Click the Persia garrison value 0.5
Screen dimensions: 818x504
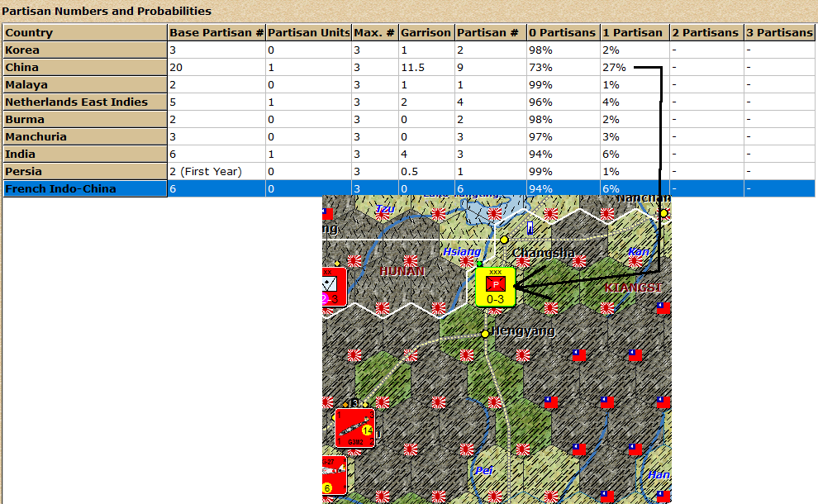click(x=426, y=171)
